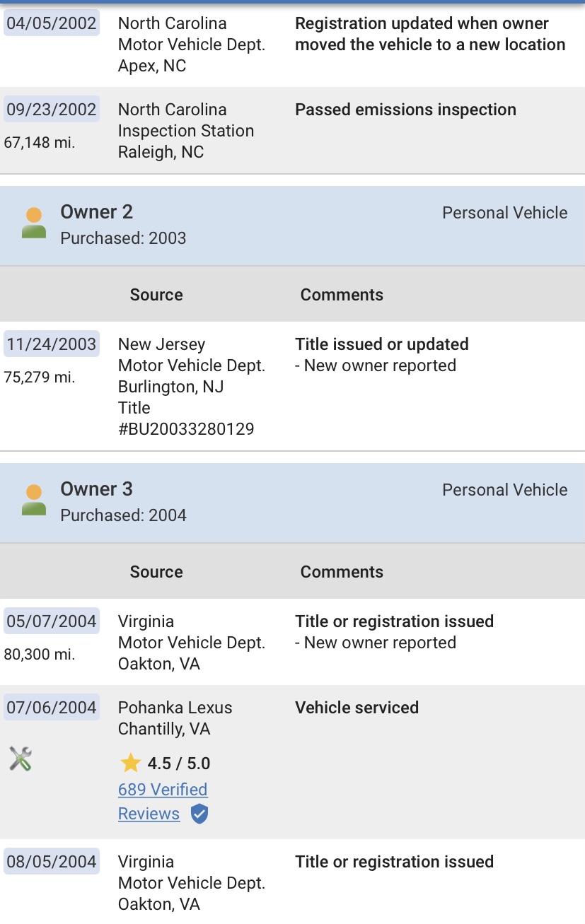Click the gold rating star
The height and width of the screenshot is (924, 585).
click(x=130, y=763)
